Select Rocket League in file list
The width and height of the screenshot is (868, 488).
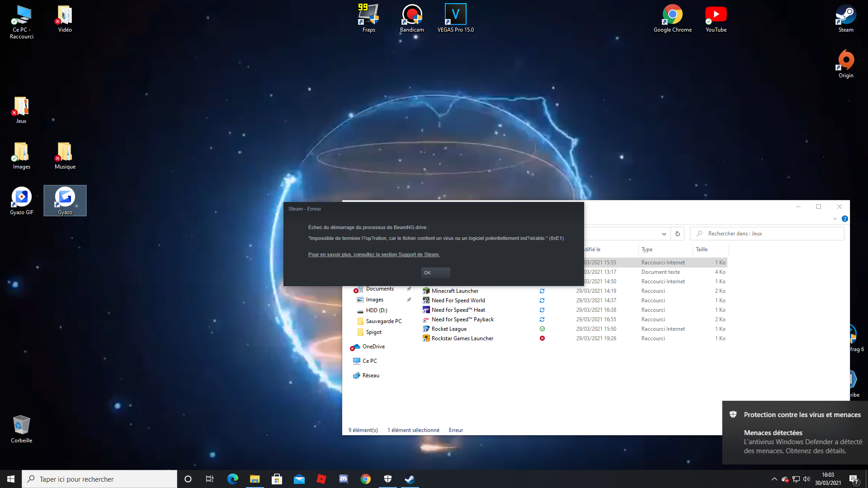[x=449, y=329]
